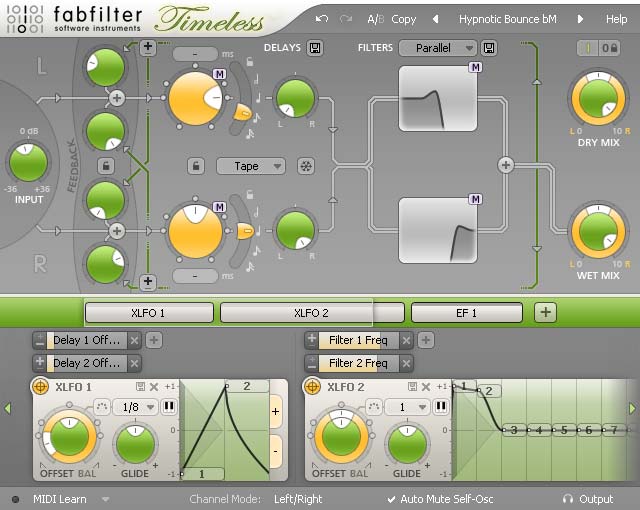Viewport: 640px width, 510px height.
Task: Open the XLFO 2 rate 1 dropdown
Action: click(407, 407)
